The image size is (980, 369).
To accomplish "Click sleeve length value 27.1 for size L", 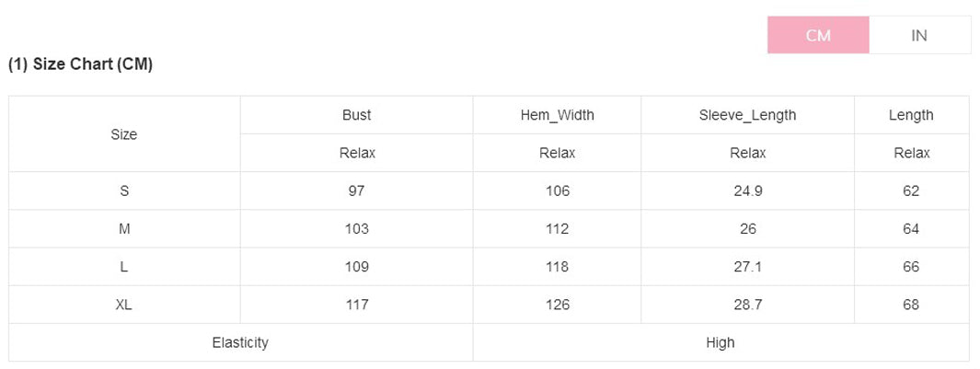I will (747, 267).
